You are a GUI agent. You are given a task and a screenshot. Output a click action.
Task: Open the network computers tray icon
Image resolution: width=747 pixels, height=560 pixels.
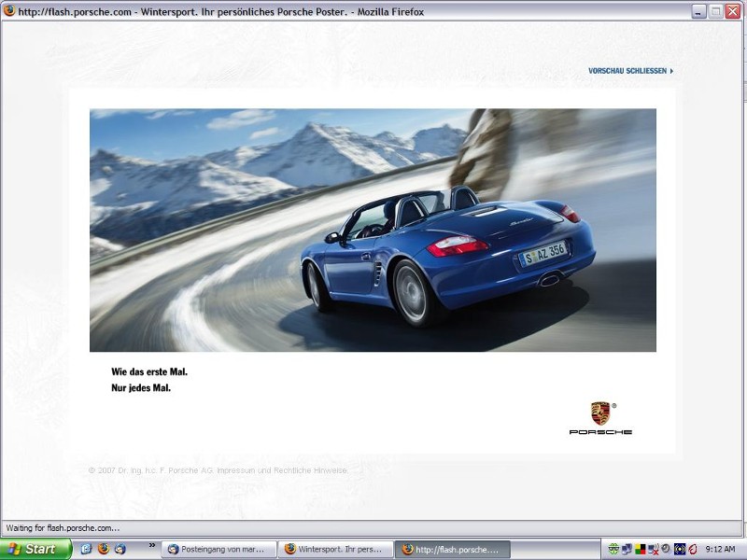627,549
